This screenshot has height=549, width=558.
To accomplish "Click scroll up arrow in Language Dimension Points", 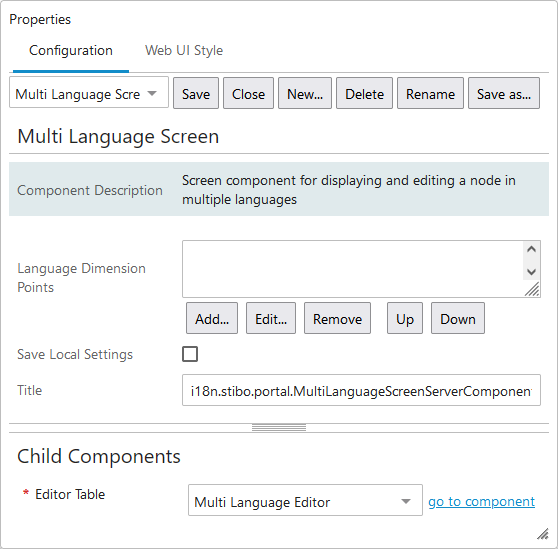I will [x=531, y=249].
